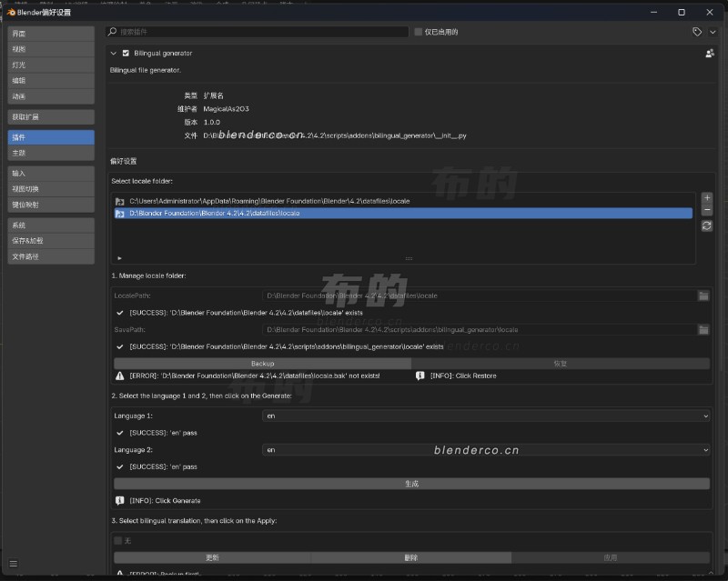Screen dimensions: 728x581
Task: Click the Backup button
Action: click(x=262, y=364)
